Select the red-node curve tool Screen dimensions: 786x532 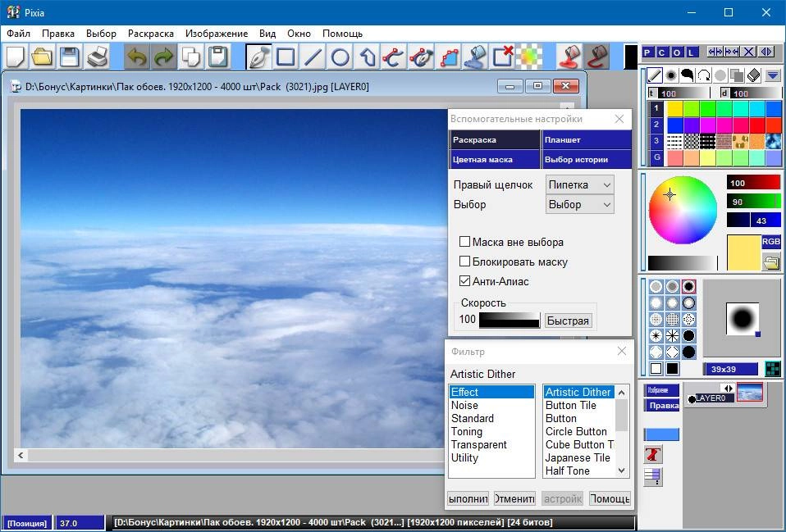tap(394, 57)
